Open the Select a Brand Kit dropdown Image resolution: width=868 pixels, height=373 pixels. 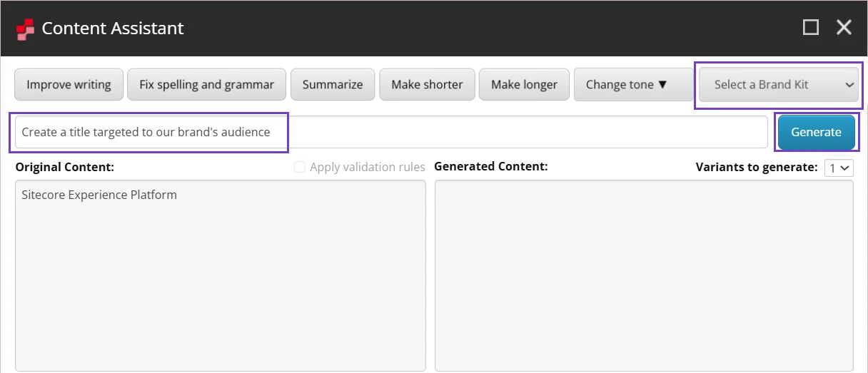[x=778, y=84]
